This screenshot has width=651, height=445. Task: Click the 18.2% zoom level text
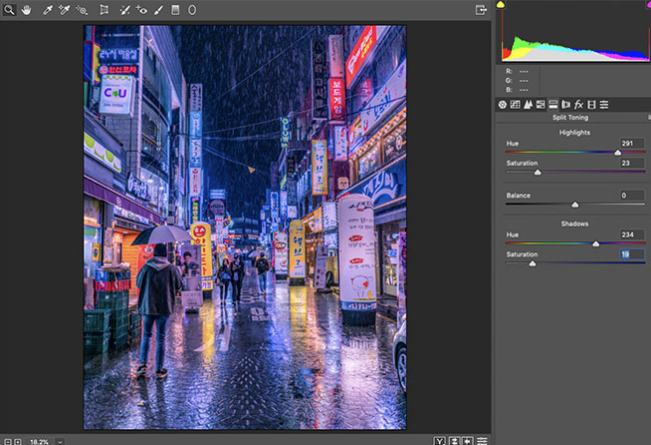pyautogui.click(x=39, y=442)
